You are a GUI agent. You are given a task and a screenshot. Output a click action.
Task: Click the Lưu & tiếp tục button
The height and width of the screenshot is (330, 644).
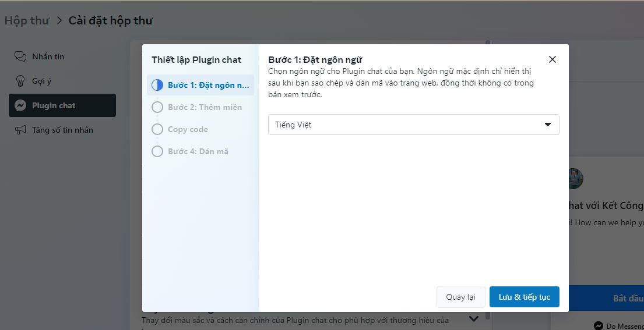[x=524, y=297]
